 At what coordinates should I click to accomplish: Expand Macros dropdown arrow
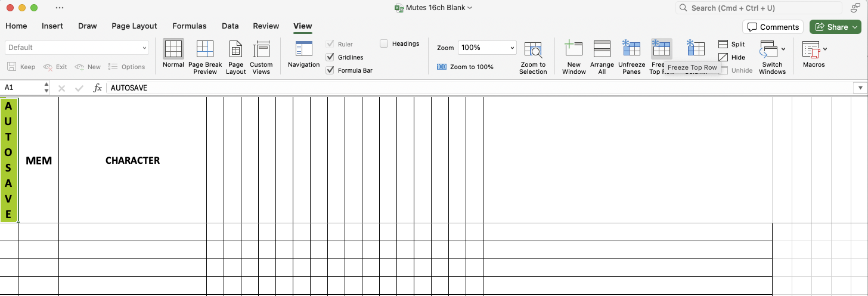pyautogui.click(x=825, y=49)
